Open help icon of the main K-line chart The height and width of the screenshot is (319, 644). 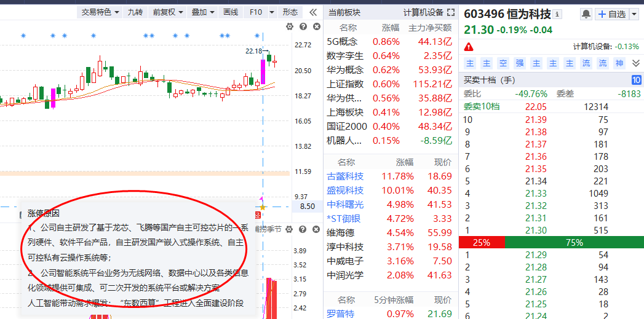pyautogui.click(x=303, y=26)
